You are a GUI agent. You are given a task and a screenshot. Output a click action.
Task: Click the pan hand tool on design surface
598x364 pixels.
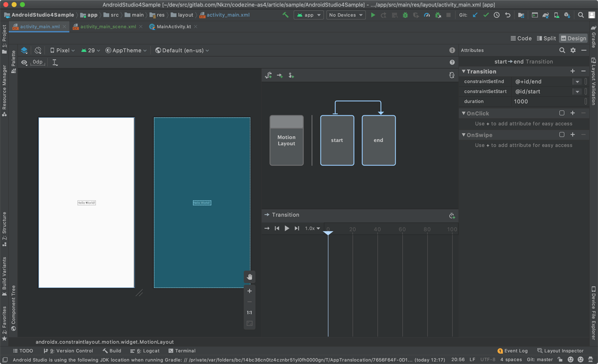pos(250,277)
